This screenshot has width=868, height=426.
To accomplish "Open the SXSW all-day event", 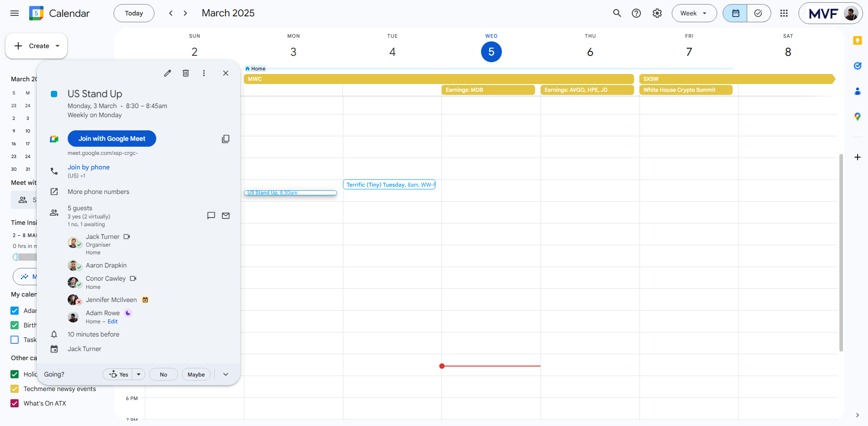I will (737, 79).
